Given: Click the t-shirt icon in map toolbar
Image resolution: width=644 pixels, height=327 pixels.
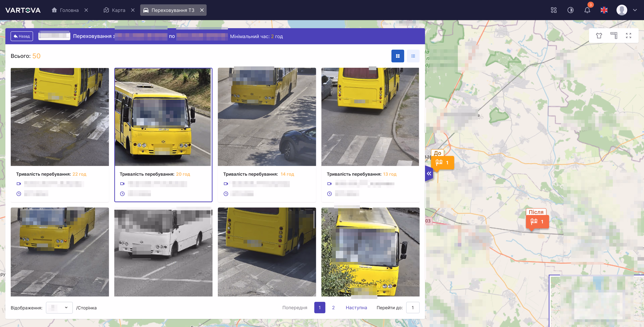Looking at the screenshot, I should (x=599, y=36).
